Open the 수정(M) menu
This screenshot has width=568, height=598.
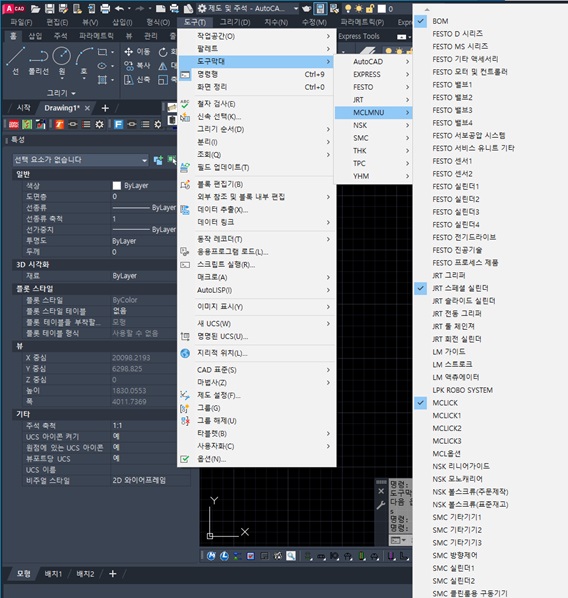(x=314, y=23)
